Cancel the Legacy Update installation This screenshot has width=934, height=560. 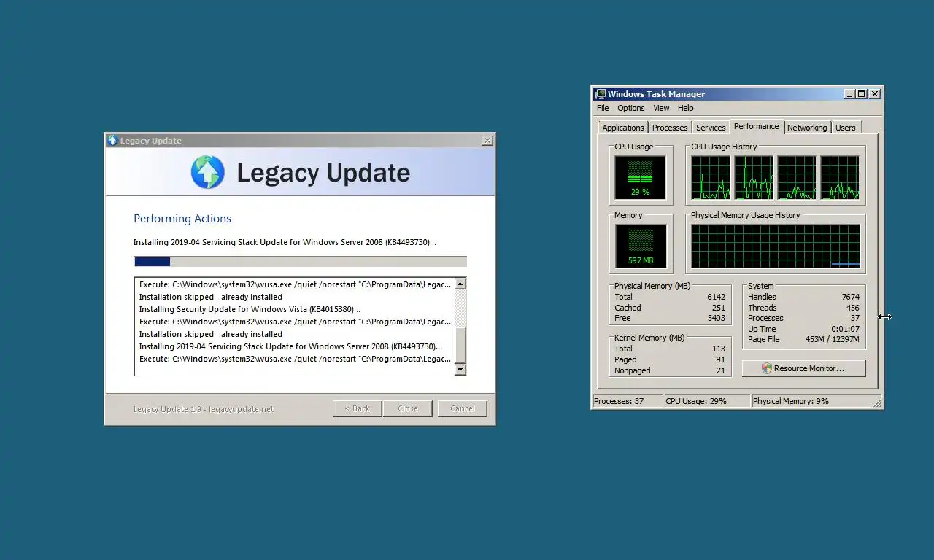click(463, 408)
